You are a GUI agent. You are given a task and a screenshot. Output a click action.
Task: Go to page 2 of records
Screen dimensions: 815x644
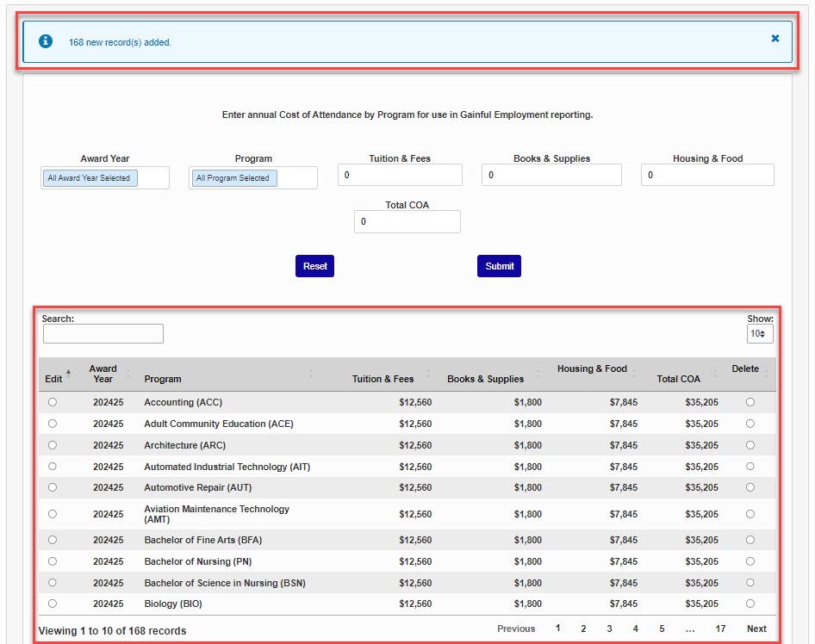[x=583, y=629]
